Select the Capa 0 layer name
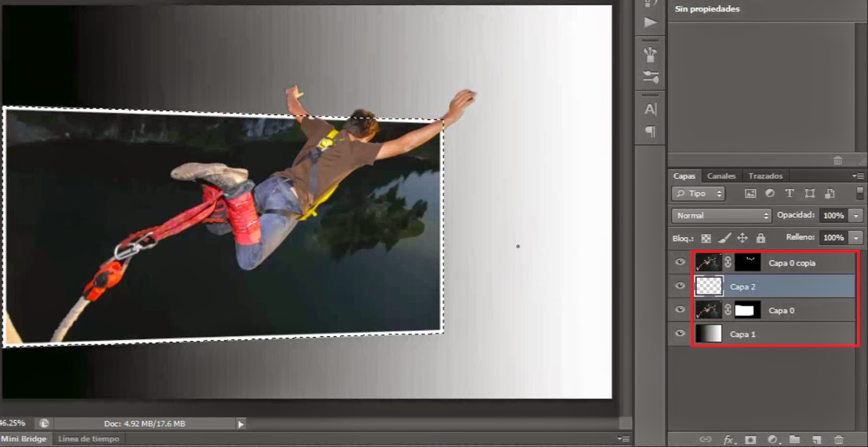The width and height of the screenshot is (868, 447). 781,310
